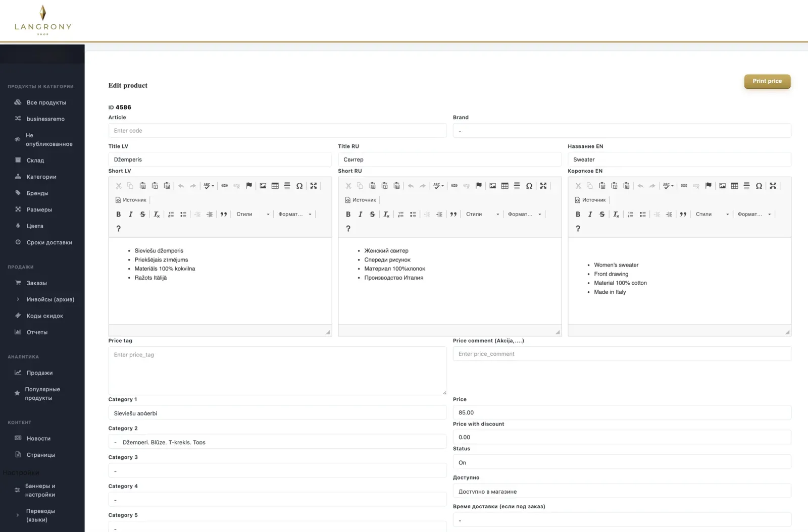The height and width of the screenshot is (532, 808).
Task: Toggle Источник source mode in Short LV
Action: click(131, 200)
